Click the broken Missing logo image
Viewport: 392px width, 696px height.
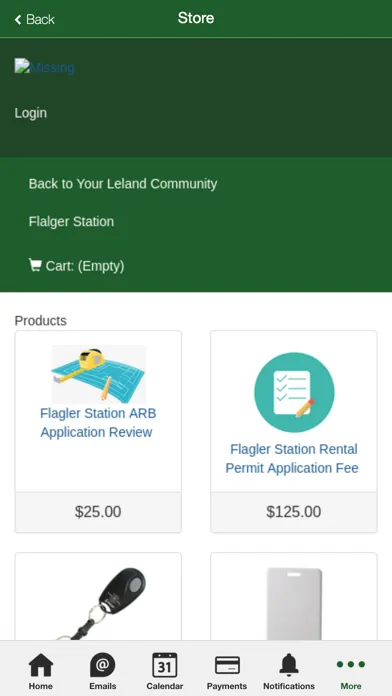(x=44, y=67)
